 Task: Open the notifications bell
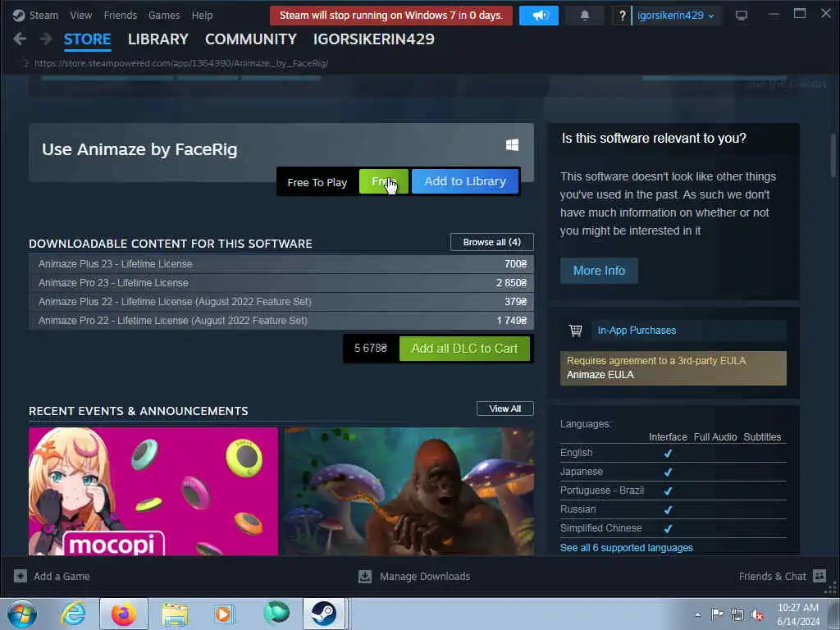pos(584,16)
